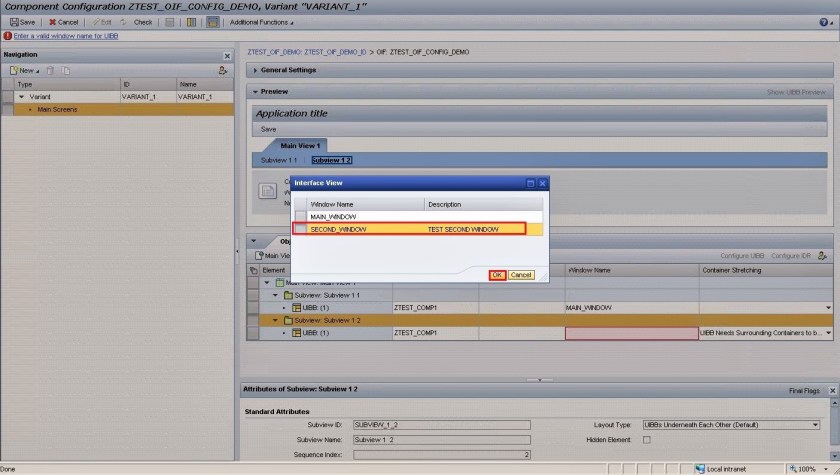The width and height of the screenshot is (840, 475).
Task: Expand the General Settings section
Action: tap(255, 70)
